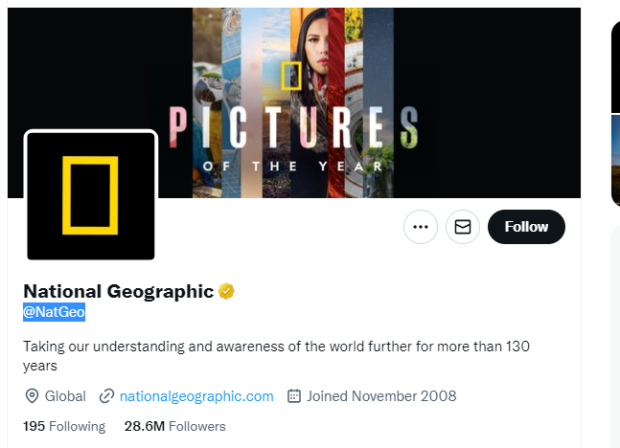
Task: Click the National Geographic display name
Action: pyautogui.click(x=118, y=291)
